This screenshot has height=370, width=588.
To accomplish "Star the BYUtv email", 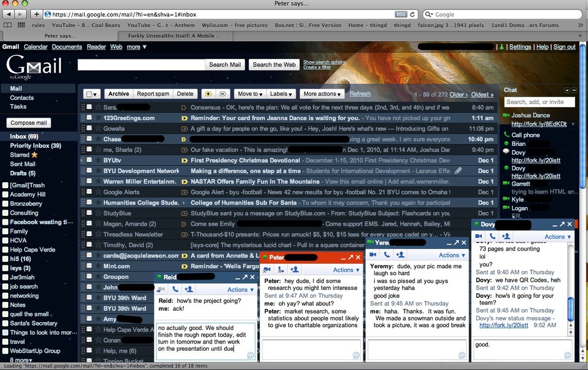I will coord(98,160).
